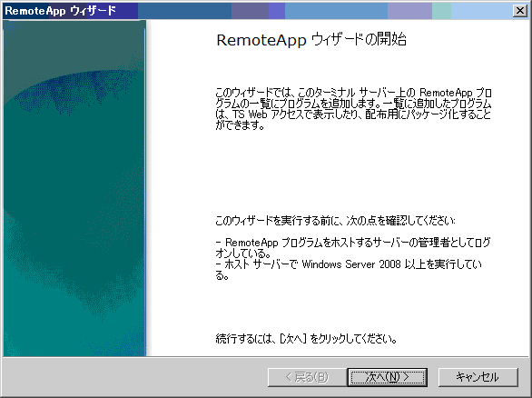Click the teal wizard banner graphic on the left
This screenshot has height=398, width=532.
point(74,188)
